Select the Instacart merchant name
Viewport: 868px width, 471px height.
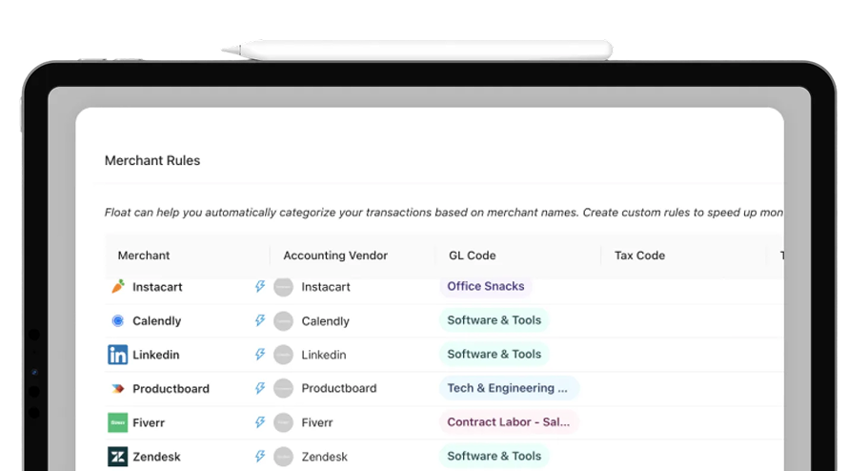point(157,287)
